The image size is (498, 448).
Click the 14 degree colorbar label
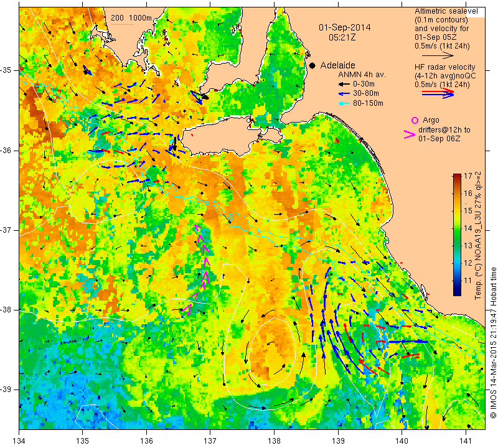(468, 228)
